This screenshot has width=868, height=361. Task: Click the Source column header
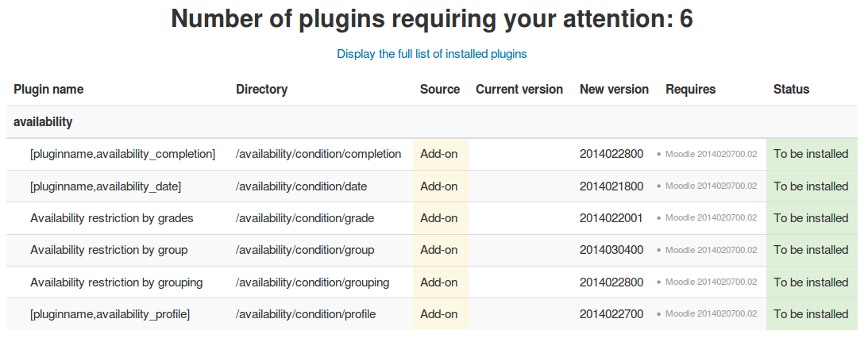[x=440, y=90]
